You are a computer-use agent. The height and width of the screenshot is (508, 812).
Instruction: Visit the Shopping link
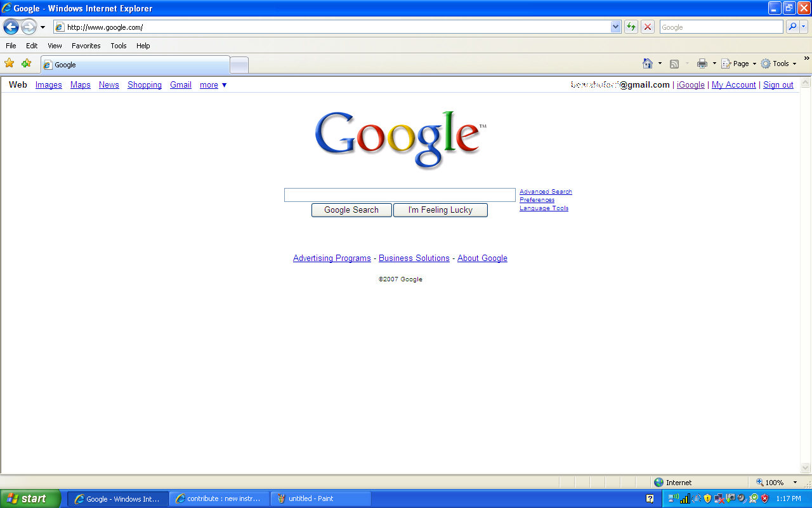tap(145, 85)
